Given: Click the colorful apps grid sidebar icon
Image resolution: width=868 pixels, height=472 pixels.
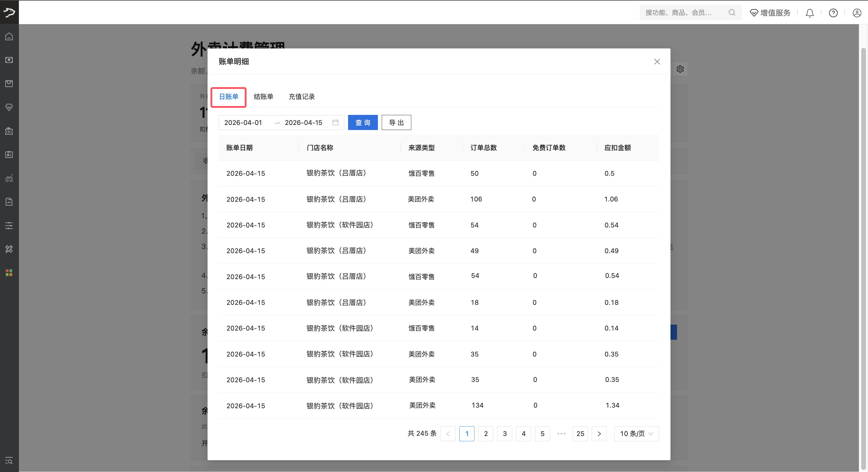Looking at the screenshot, I should [9, 272].
